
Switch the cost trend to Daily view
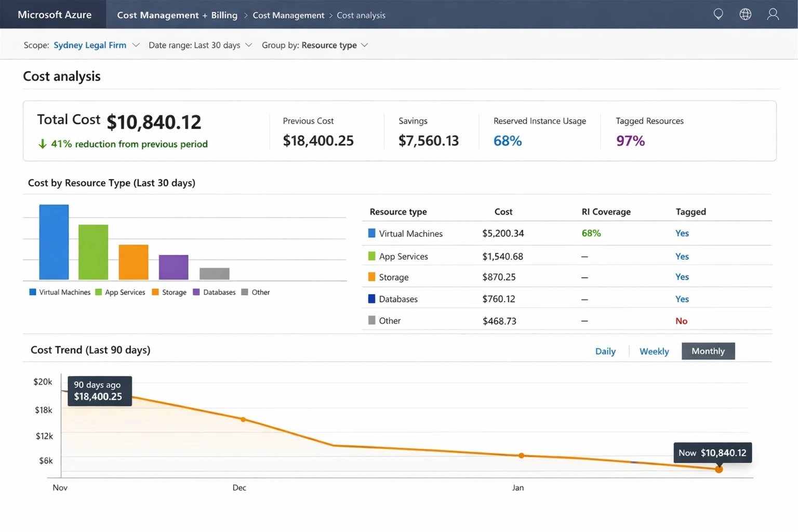pyautogui.click(x=605, y=351)
